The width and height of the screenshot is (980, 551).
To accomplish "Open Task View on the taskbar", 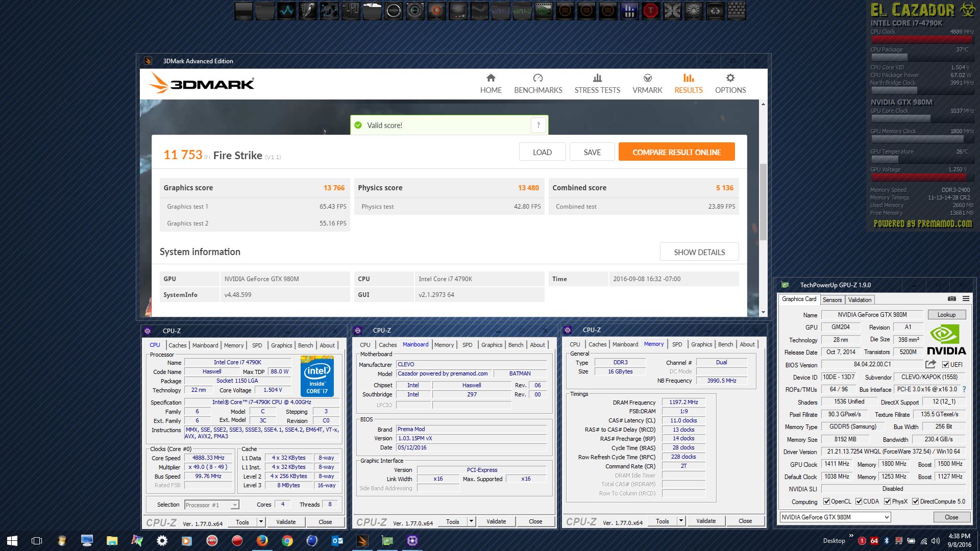I will [37, 541].
